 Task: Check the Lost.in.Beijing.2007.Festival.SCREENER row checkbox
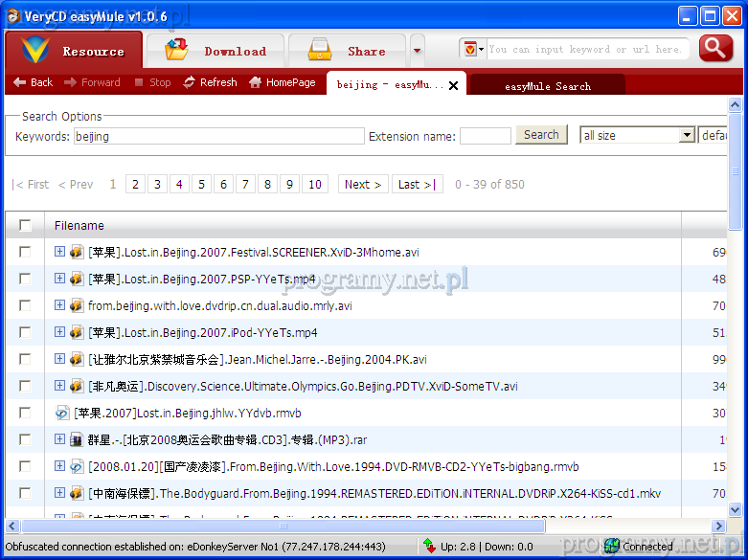click(x=25, y=252)
